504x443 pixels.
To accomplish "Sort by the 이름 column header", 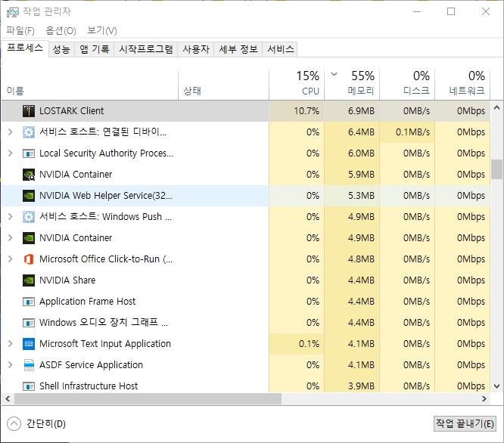I will coord(90,85).
